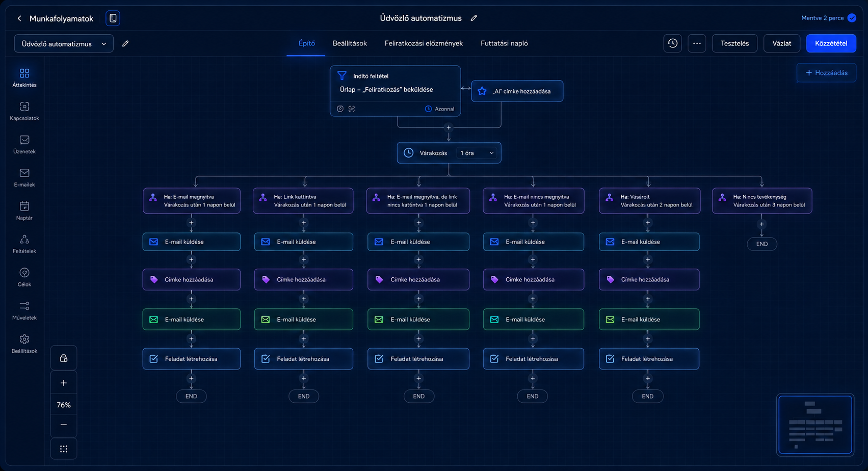Click the minimap thumbnail
The image size is (868, 471).
(816, 425)
